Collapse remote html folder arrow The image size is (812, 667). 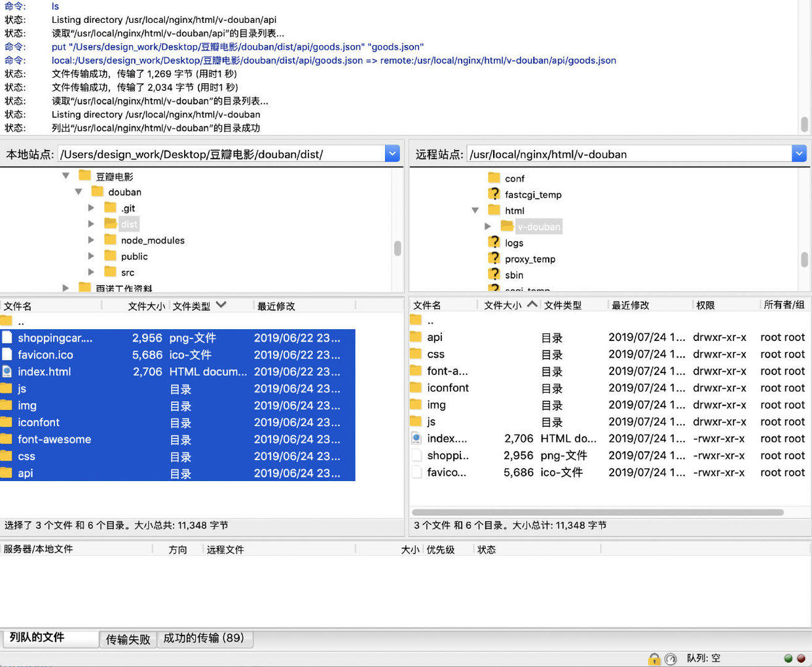coord(475,210)
